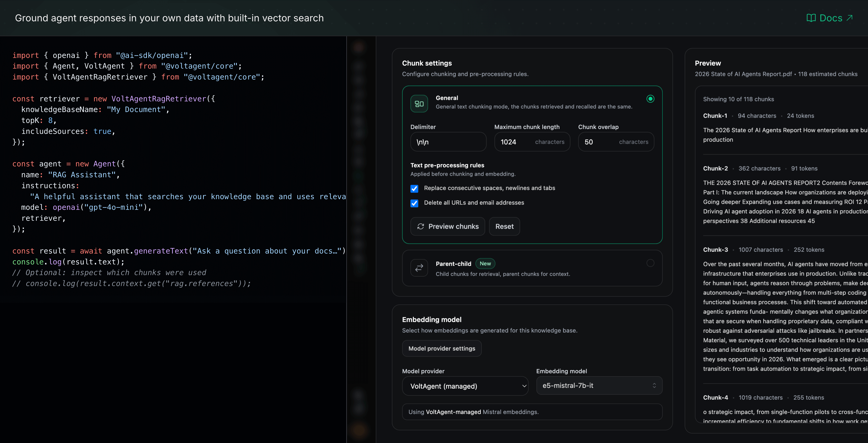The width and height of the screenshot is (868, 443).
Task: Click the refresh icon inside Preview chunks
Action: pos(421,226)
